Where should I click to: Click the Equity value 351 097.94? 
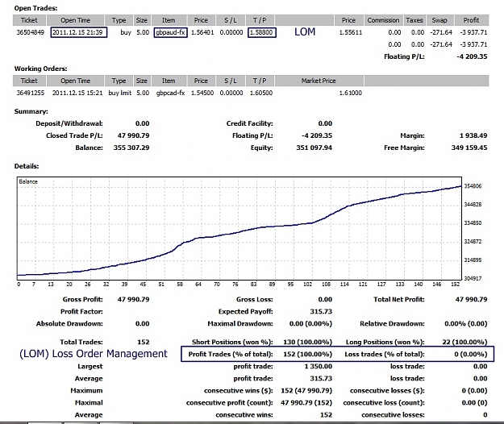pos(314,148)
